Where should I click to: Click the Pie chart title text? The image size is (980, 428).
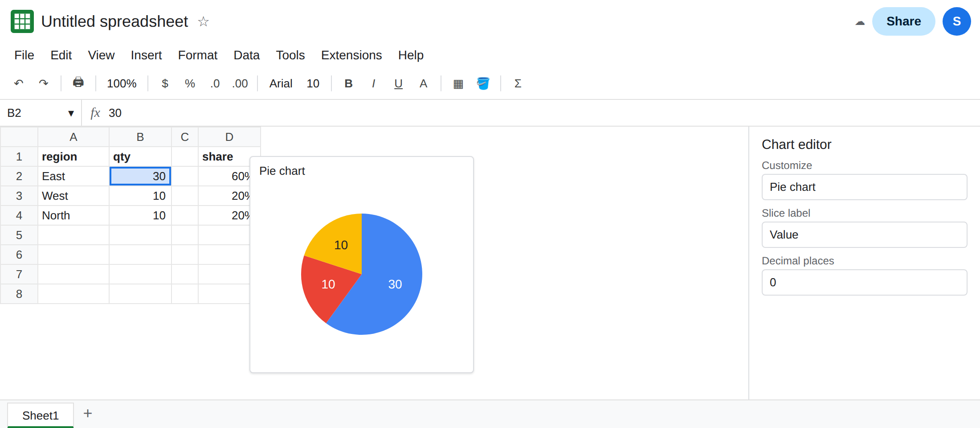282,171
